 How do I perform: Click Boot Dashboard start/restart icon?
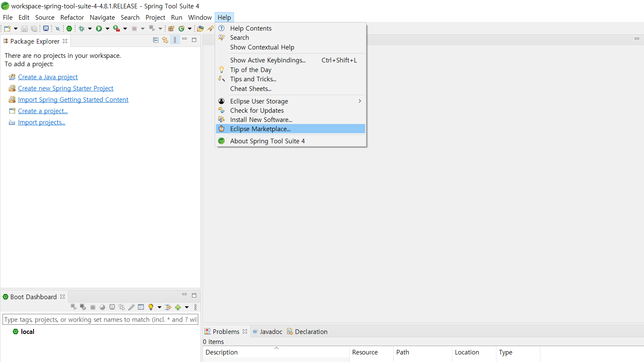click(x=73, y=307)
